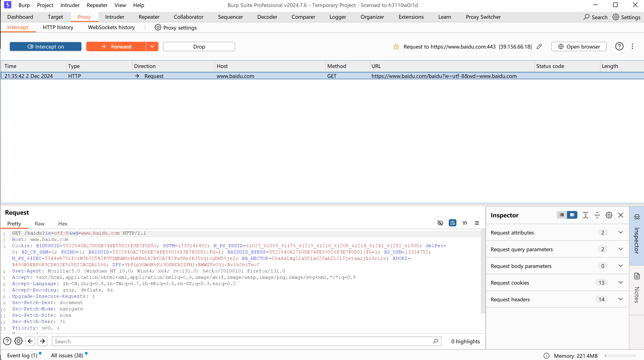The image size is (644, 360).
Task: Open the help question mark icon near Open browser
Action: (619, 46)
